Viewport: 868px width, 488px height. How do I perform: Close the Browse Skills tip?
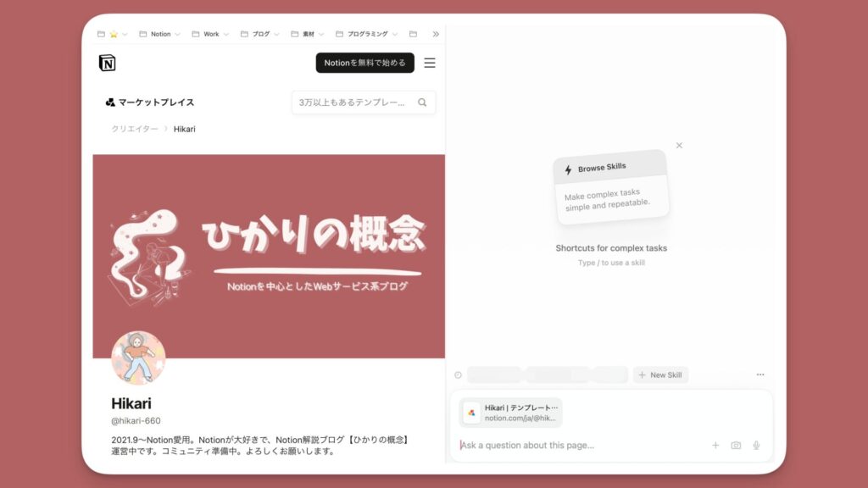(x=679, y=145)
